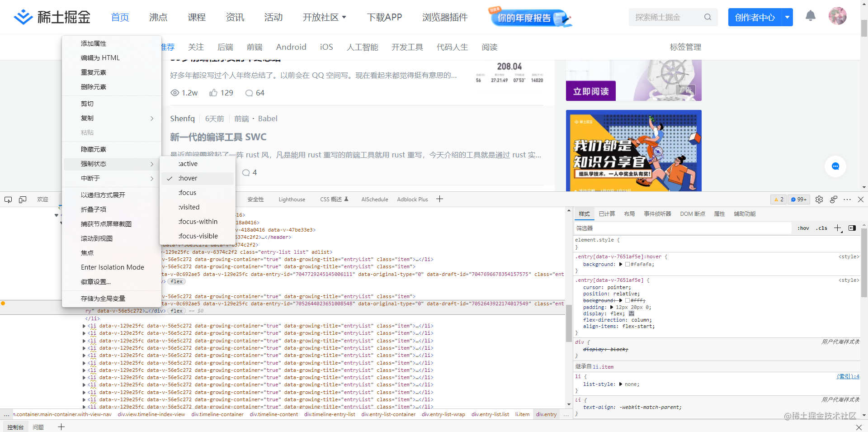Click the comment icon showing 4 comments

click(x=246, y=172)
